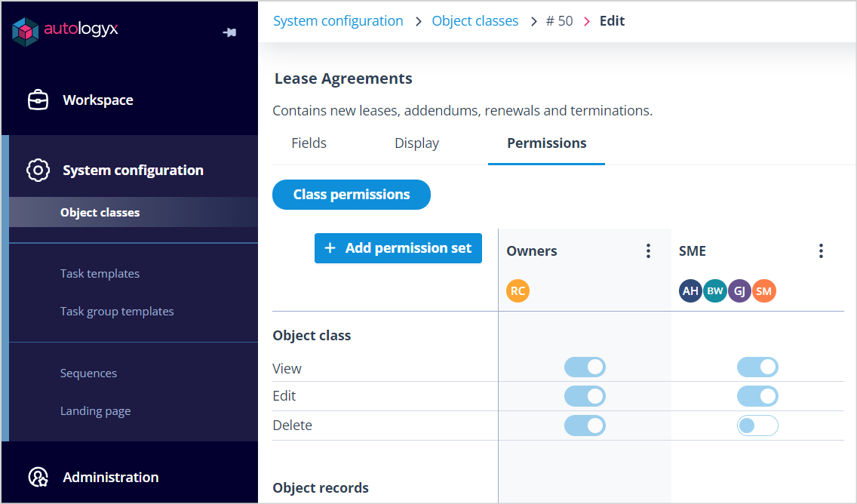Toggle View permission for SME
This screenshot has height=504, width=857.
click(x=757, y=367)
